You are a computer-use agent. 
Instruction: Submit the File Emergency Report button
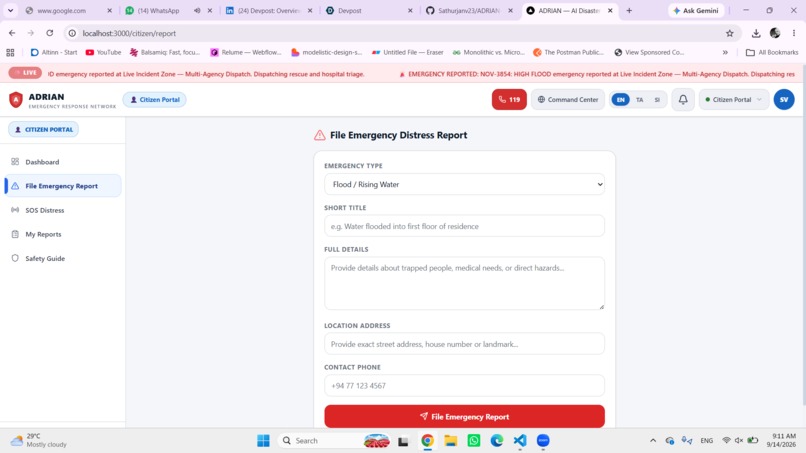pos(464,416)
